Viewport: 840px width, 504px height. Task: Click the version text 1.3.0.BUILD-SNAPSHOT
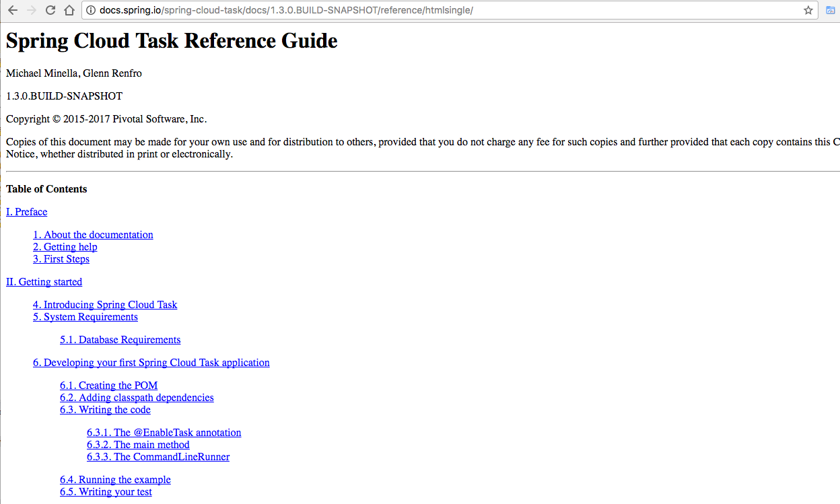pos(64,96)
